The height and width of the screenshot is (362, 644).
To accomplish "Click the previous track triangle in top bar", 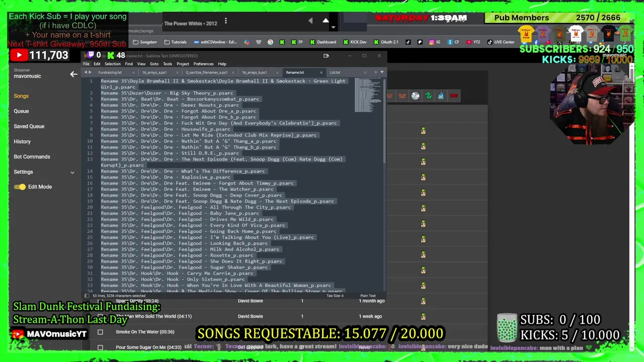I will [310, 21].
